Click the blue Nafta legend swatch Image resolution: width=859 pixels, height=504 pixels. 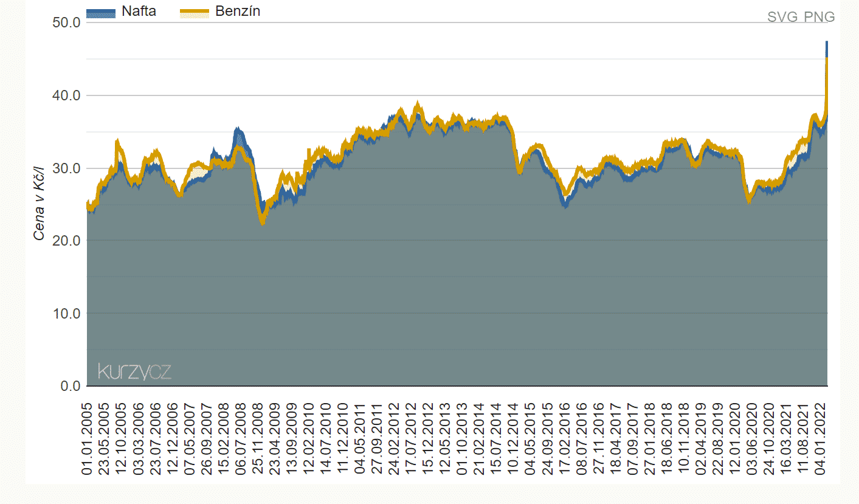tap(100, 13)
